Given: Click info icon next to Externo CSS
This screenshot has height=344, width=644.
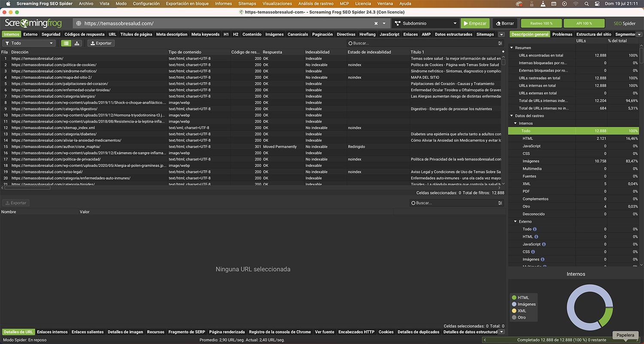Looking at the screenshot, I should pos(533,252).
